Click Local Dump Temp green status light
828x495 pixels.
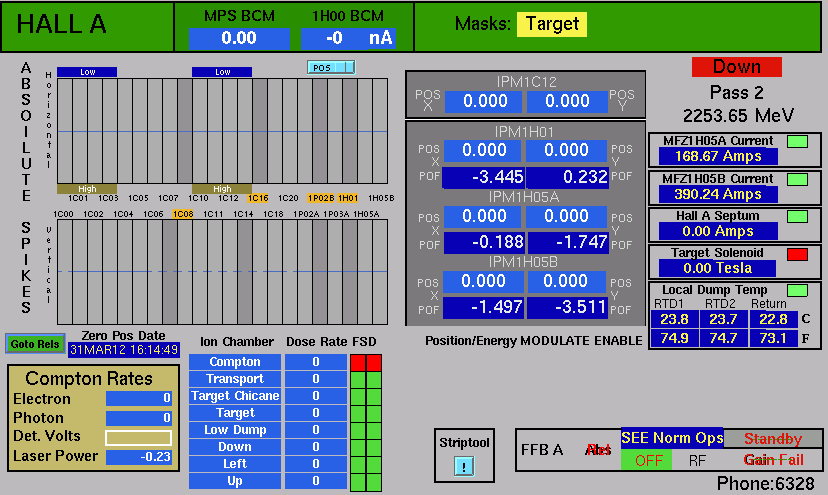[797, 291]
